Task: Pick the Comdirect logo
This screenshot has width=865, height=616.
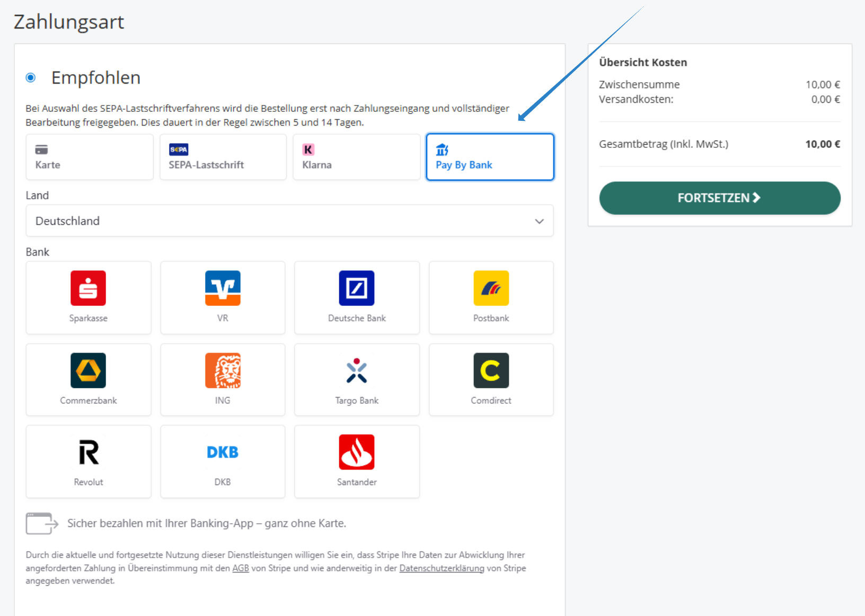Action: click(491, 371)
